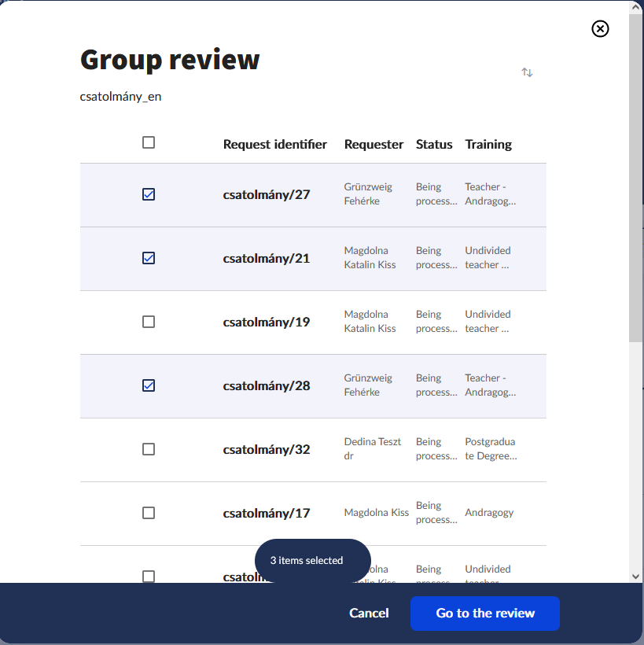644x645 pixels.
Task: Select the csatolmány/32 checkbox
Action: pyautogui.click(x=149, y=449)
